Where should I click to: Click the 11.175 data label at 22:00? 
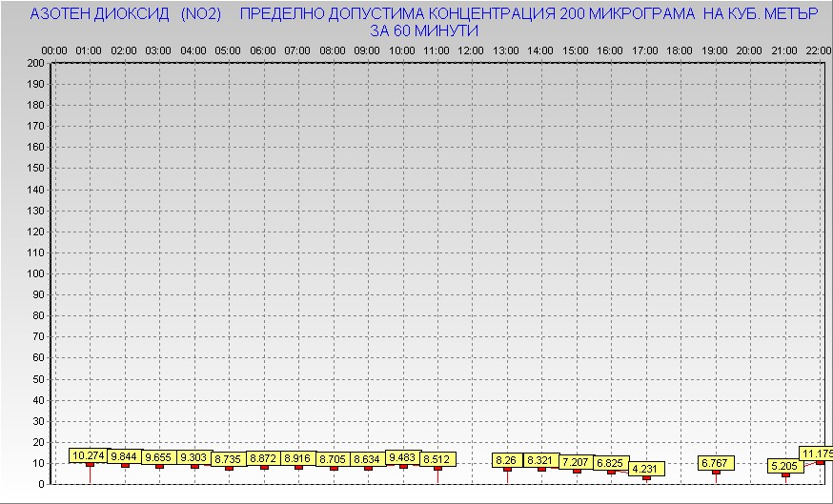(x=816, y=454)
